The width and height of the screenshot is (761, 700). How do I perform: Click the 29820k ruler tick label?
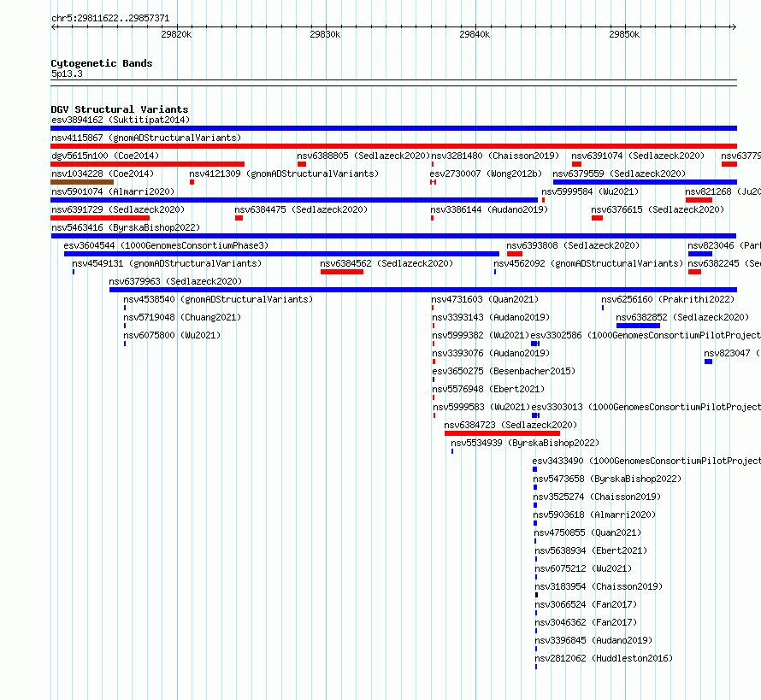click(x=176, y=34)
